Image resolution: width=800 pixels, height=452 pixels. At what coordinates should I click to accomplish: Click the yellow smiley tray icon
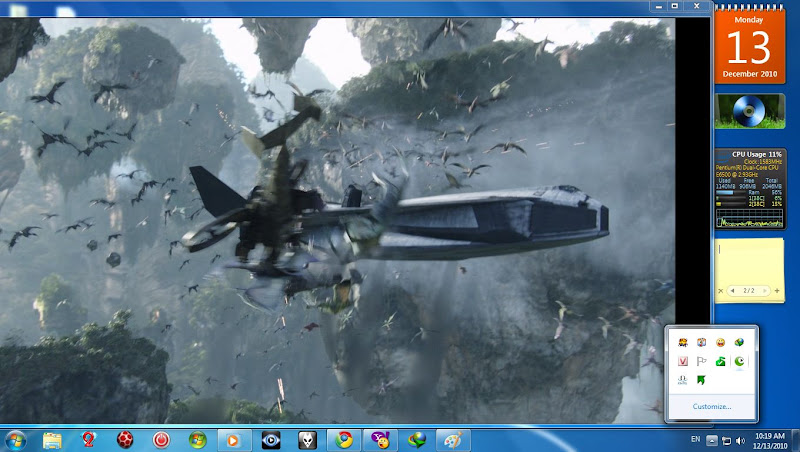(x=720, y=342)
